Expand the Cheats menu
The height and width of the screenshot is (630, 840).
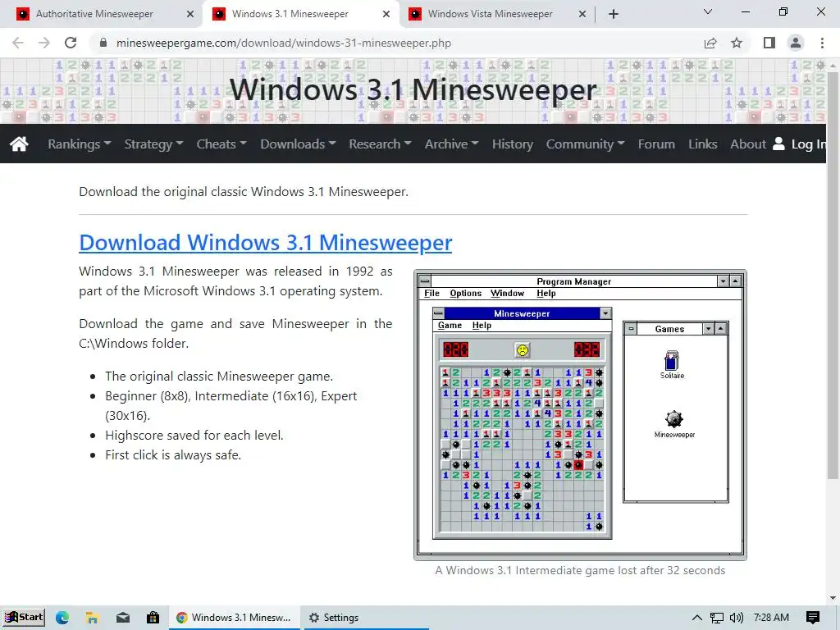221,144
